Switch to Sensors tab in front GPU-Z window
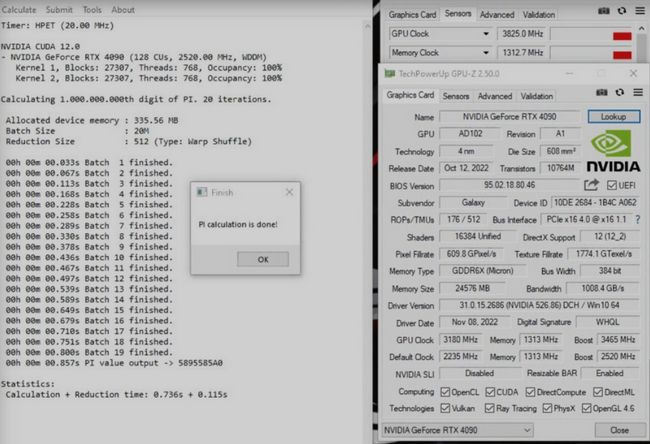This screenshot has width=650, height=444. click(x=456, y=96)
